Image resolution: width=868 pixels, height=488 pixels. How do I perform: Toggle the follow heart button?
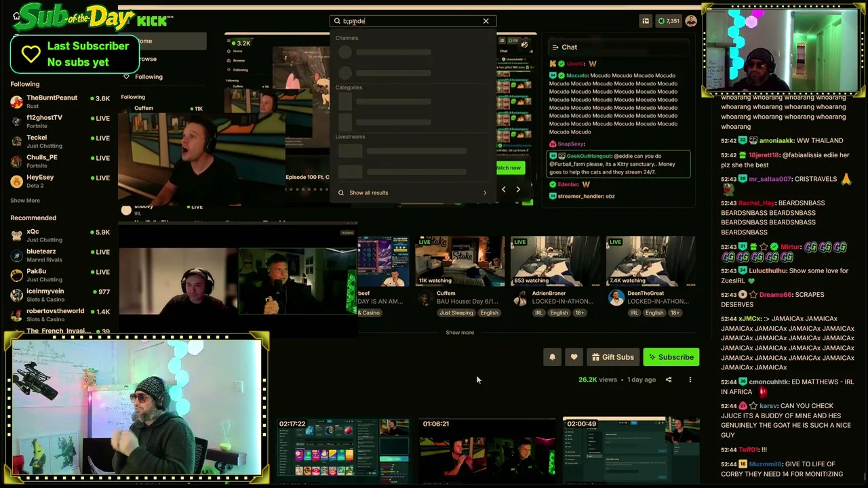(574, 357)
